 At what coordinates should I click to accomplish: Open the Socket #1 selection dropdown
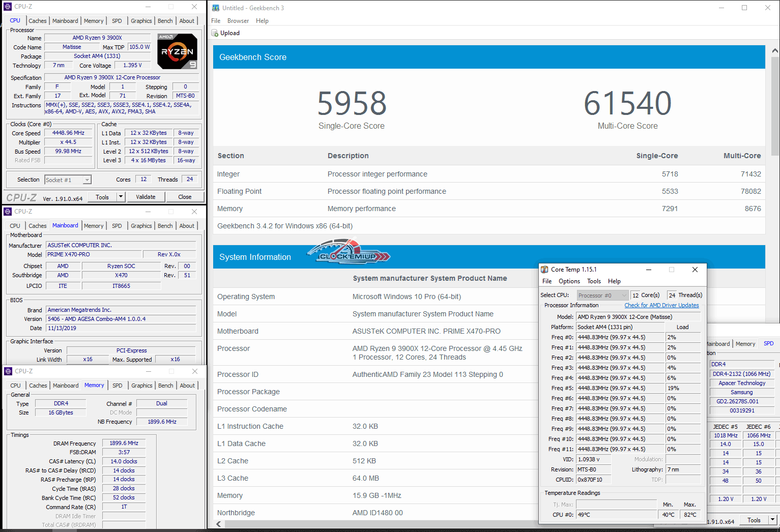(x=68, y=180)
